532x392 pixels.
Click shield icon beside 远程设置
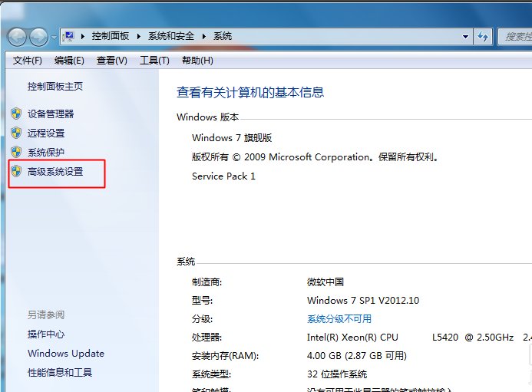click(16, 133)
